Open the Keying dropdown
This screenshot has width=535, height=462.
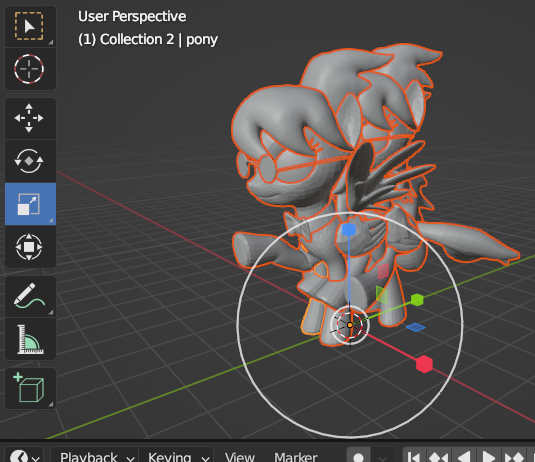(176, 457)
